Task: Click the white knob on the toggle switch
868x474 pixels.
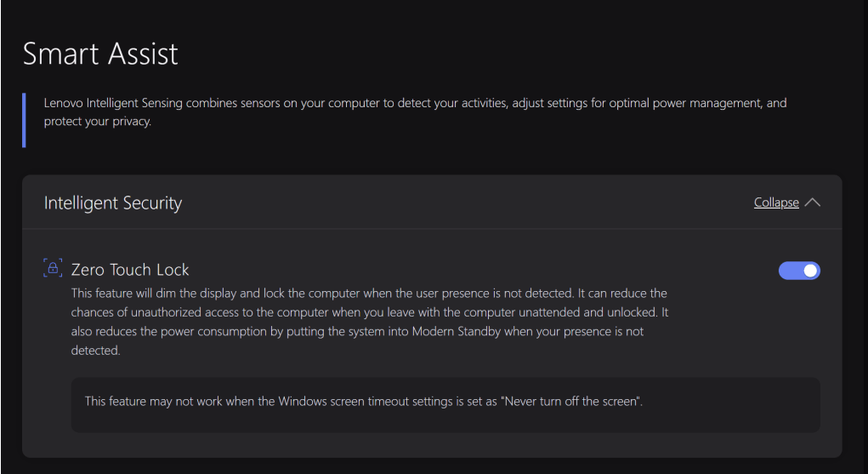Action: pyautogui.click(x=810, y=271)
